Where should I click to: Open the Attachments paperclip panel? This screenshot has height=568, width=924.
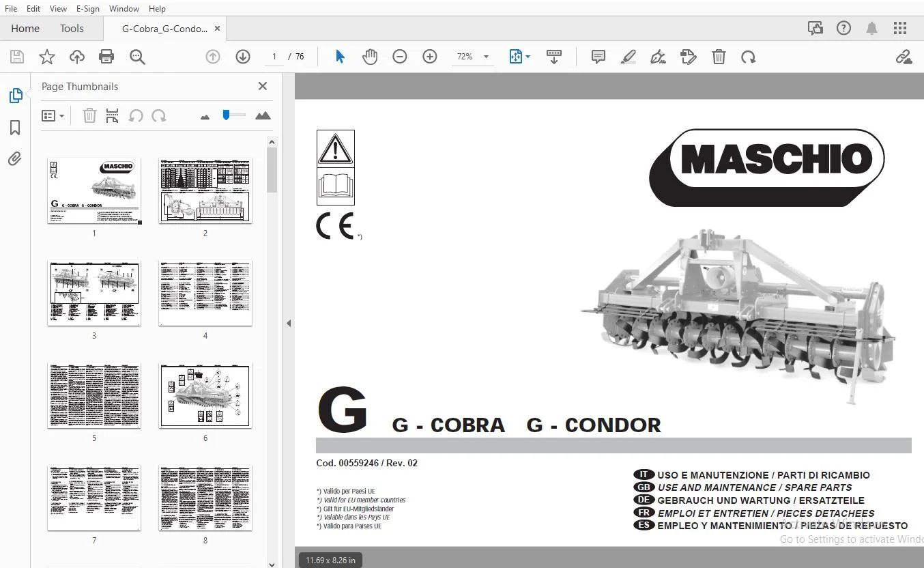click(x=15, y=159)
